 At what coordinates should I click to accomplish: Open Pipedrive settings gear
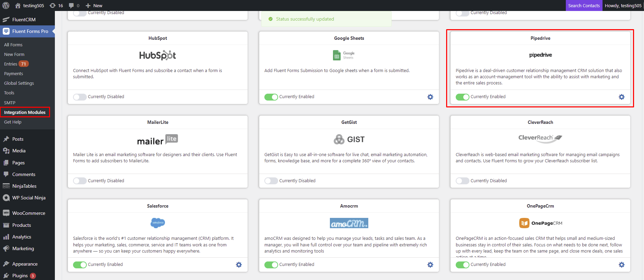click(x=622, y=97)
